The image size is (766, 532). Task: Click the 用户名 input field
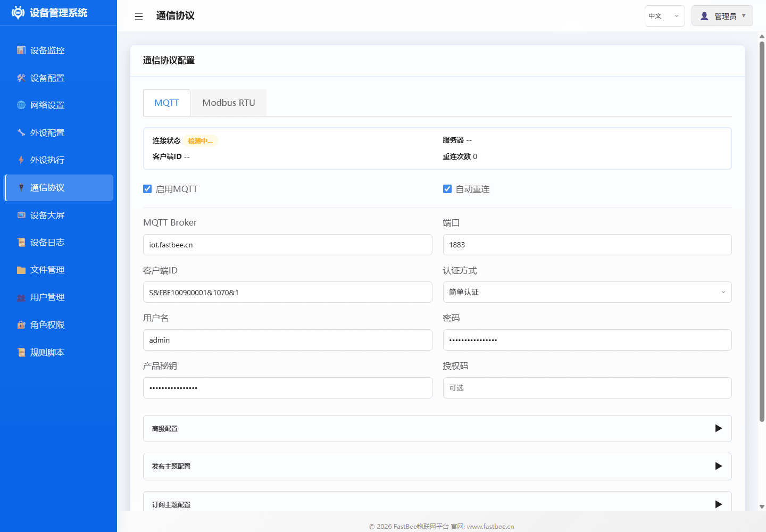click(x=288, y=340)
